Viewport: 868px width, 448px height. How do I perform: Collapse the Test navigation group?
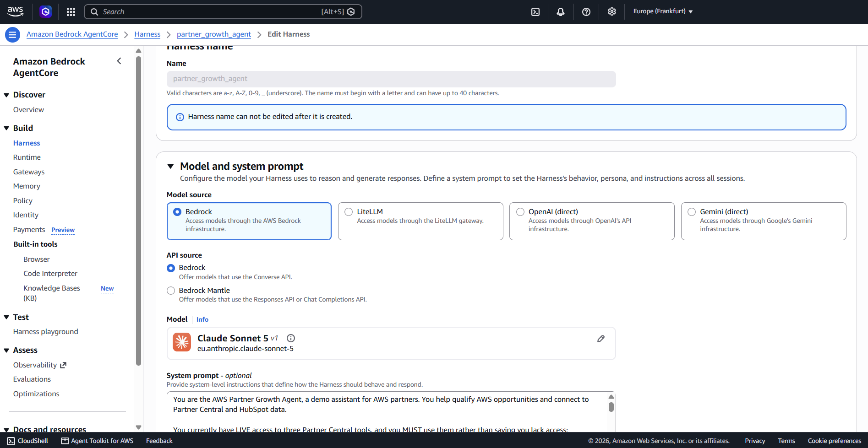pyautogui.click(x=6, y=317)
